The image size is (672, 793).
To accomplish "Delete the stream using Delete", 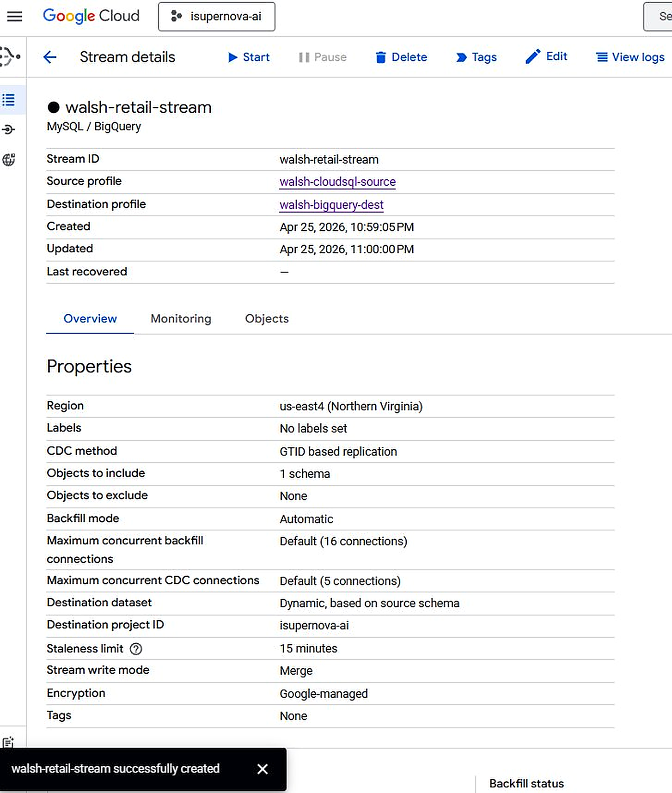I will (x=401, y=57).
